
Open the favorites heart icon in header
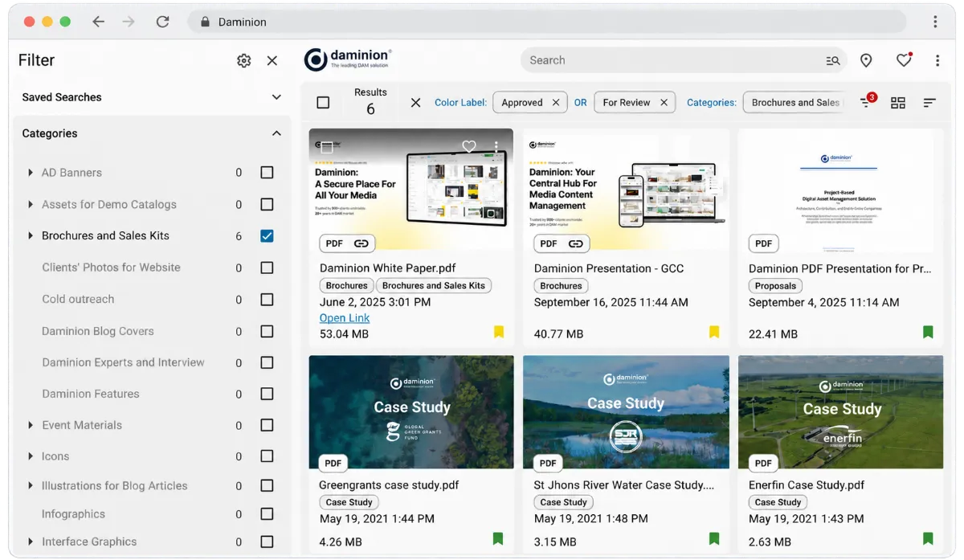click(x=904, y=60)
